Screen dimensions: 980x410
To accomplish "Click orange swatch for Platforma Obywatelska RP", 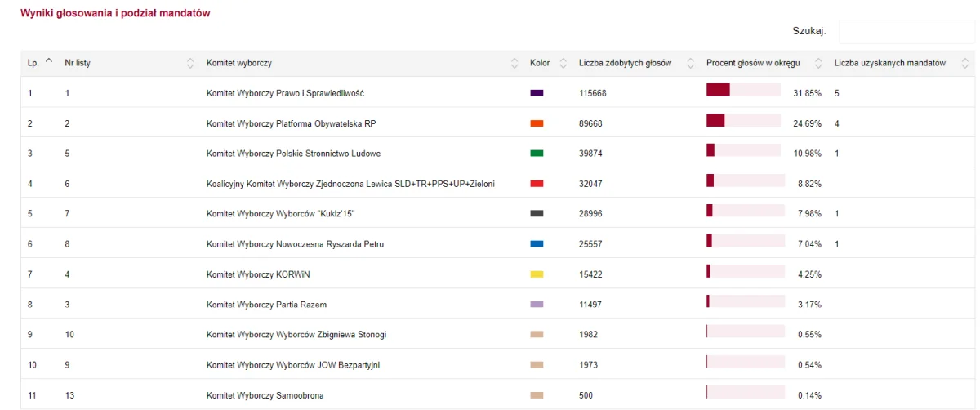I will (x=537, y=123).
